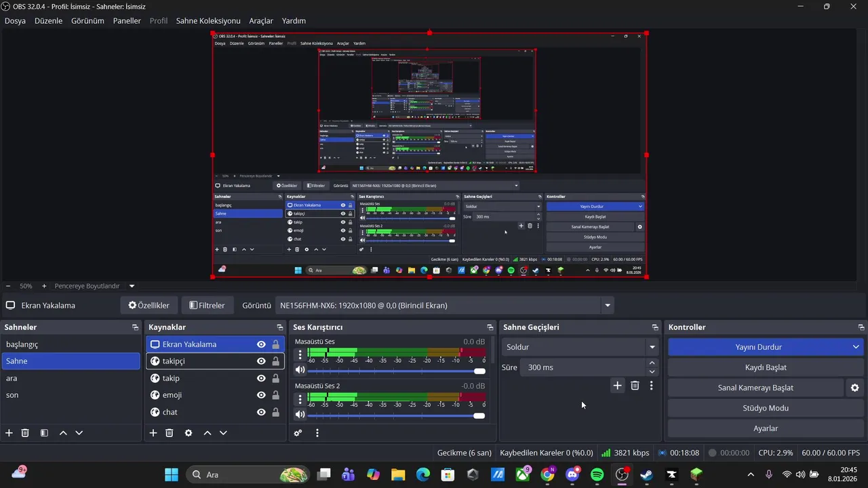The height and width of the screenshot is (488, 868).
Task: Open the Pencereye Boyutlandır scaling dropdown
Action: coord(132,286)
